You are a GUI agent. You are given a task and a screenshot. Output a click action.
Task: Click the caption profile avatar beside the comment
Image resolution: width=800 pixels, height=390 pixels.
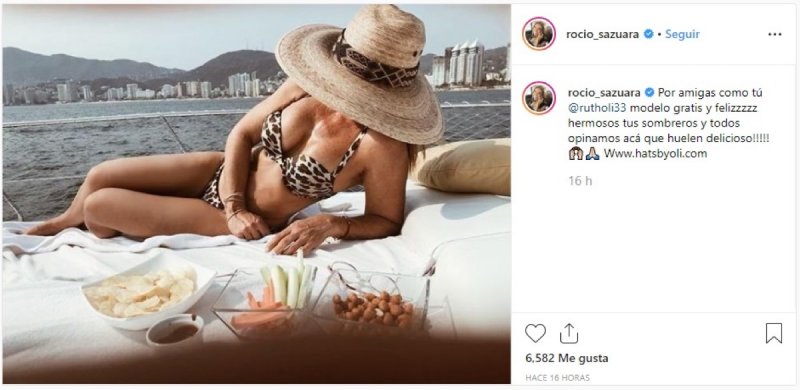(539, 98)
